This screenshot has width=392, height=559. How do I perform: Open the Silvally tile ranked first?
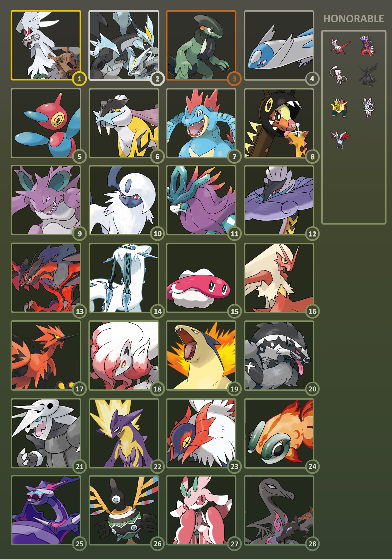[x=46, y=45]
